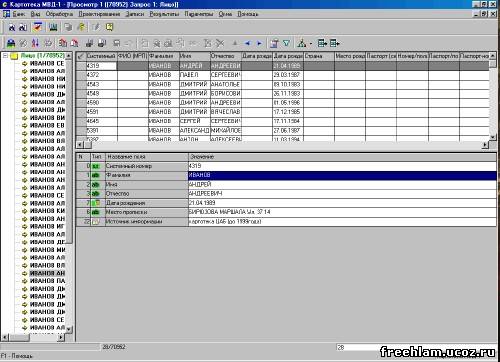Click the dark printer icon after red documents
The width and height of the screenshot is (500, 362).
coord(89,43)
